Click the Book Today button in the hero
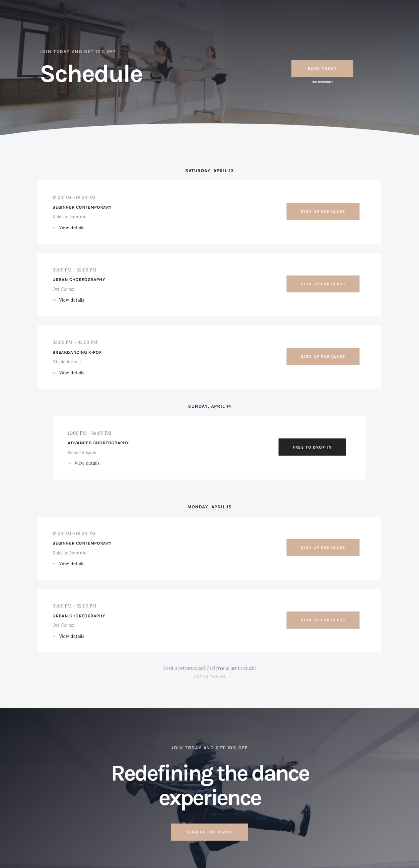419x868 pixels. pos(322,68)
